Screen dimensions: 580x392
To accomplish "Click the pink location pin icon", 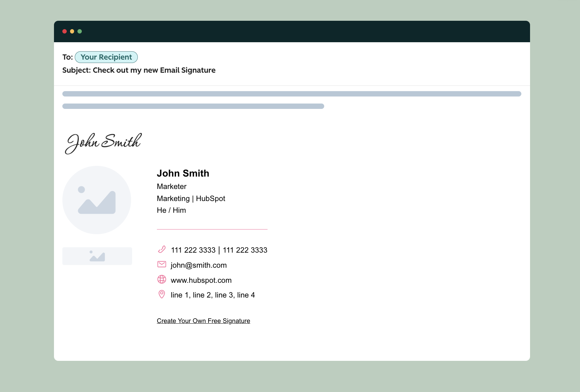I will tap(162, 294).
